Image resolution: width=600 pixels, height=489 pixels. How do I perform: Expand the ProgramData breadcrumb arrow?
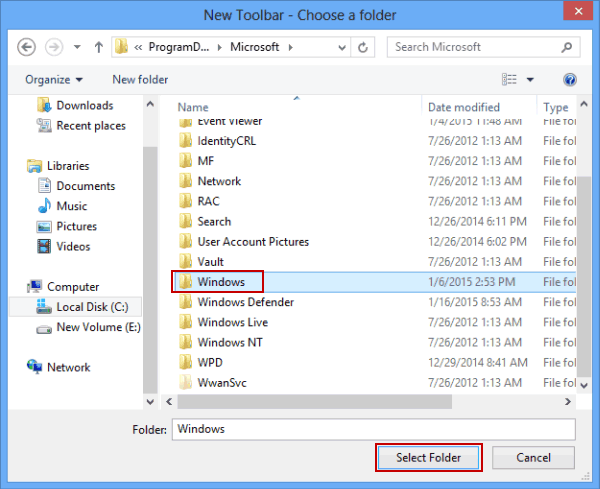[x=220, y=47]
